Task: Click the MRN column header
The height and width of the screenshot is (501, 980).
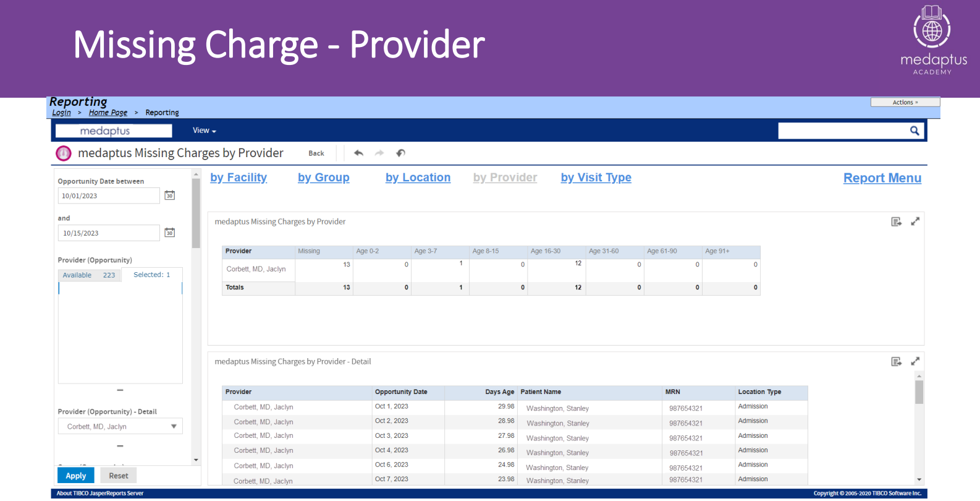Action: [x=672, y=392]
